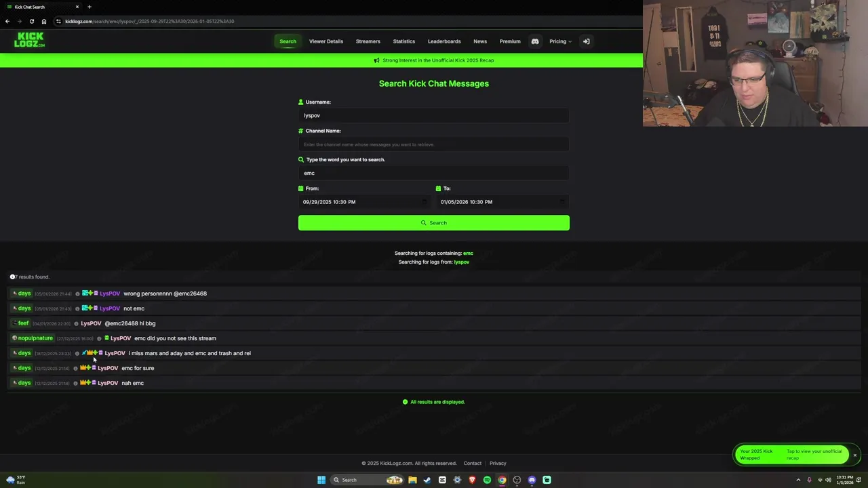Click the Chrome icon in the taskbar
The image size is (868, 488).
point(502,480)
